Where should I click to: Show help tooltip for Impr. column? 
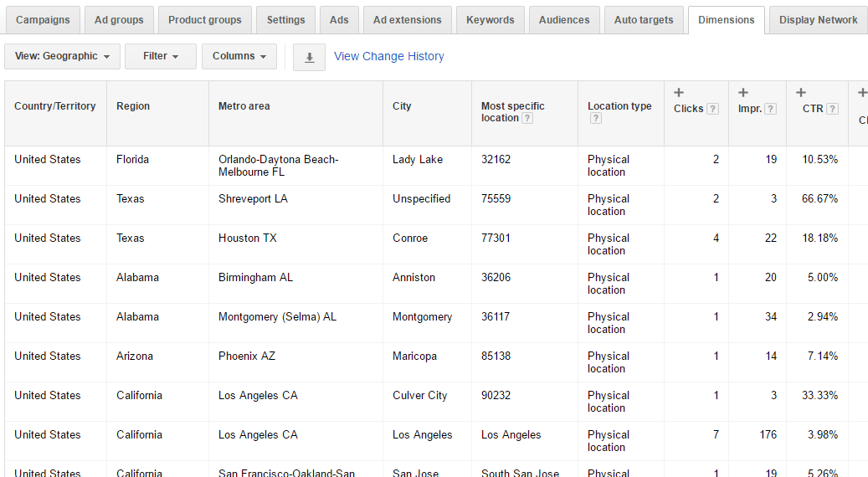pos(770,109)
